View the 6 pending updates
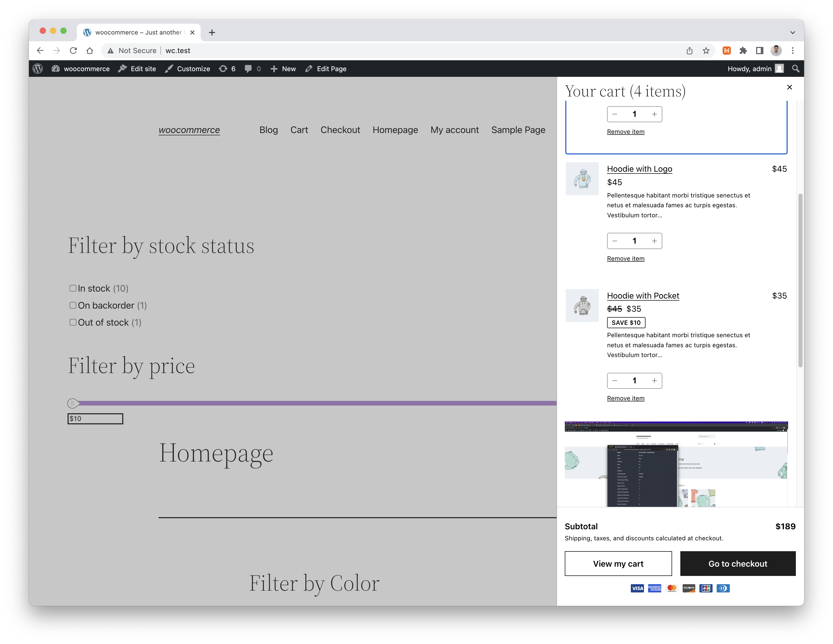Image resolution: width=833 pixels, height=644 pixels. pyautogui.click(x=227, y=69)
